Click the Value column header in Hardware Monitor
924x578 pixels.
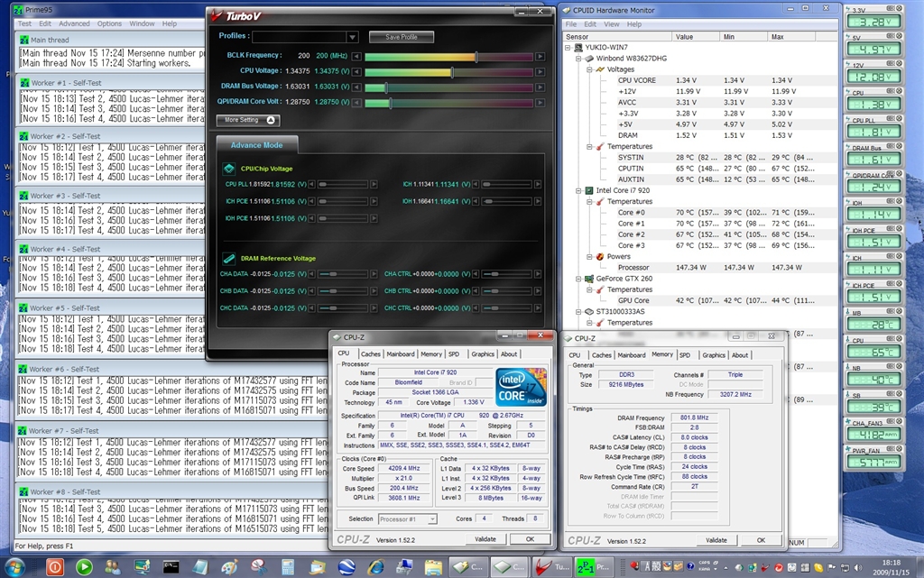click(696, 36)
